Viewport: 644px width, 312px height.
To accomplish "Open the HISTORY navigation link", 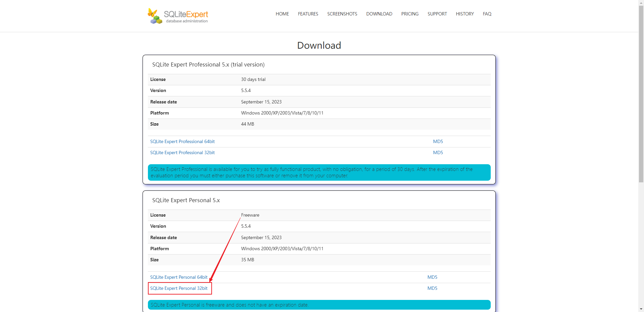I will pos(465,14).
